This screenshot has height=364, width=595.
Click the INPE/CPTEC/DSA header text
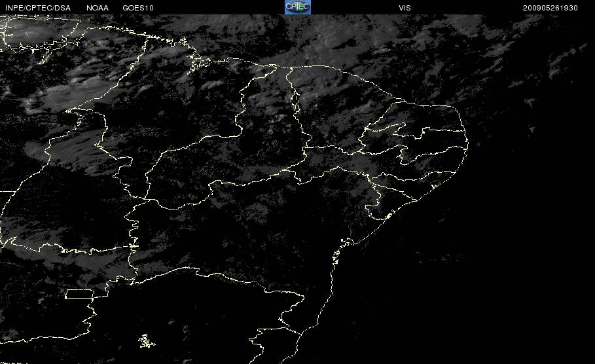tap(38, 8)
